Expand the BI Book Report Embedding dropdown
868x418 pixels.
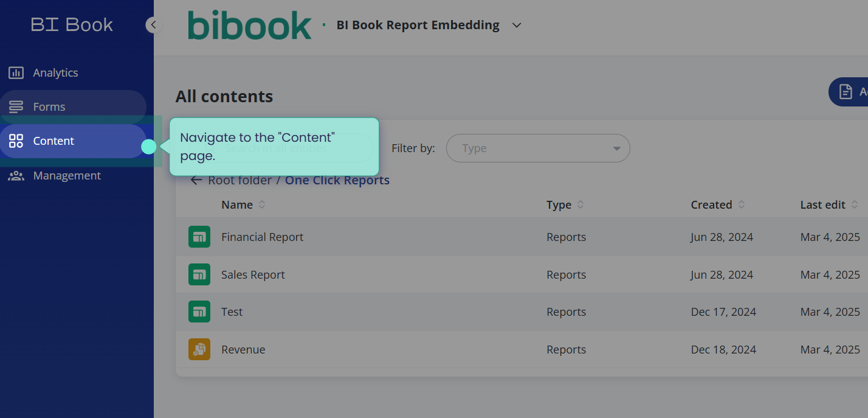coord(517,26)
